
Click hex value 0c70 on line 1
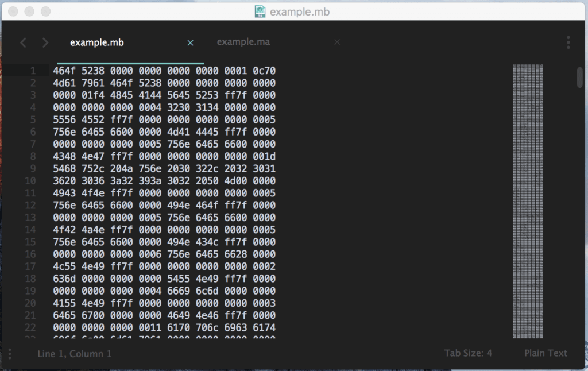tap(264, 71)
